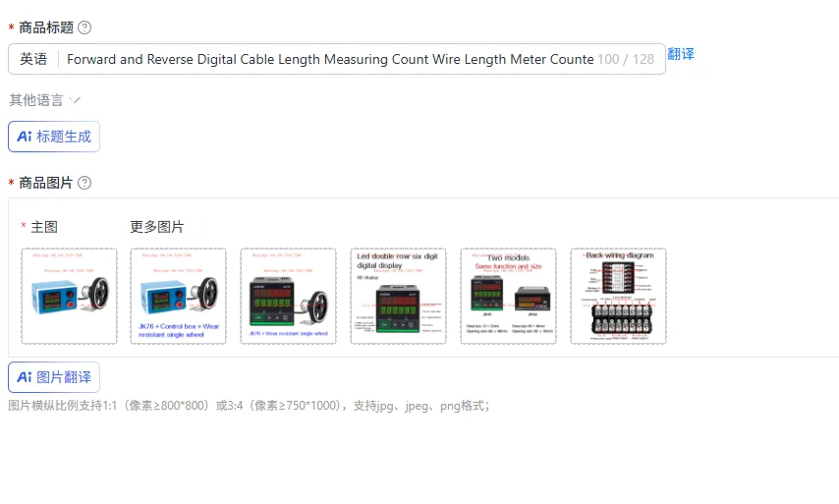Select thumbnail of black counter with silver wheel
This screenshot has width=839, height=504.
tap(289, 296)
